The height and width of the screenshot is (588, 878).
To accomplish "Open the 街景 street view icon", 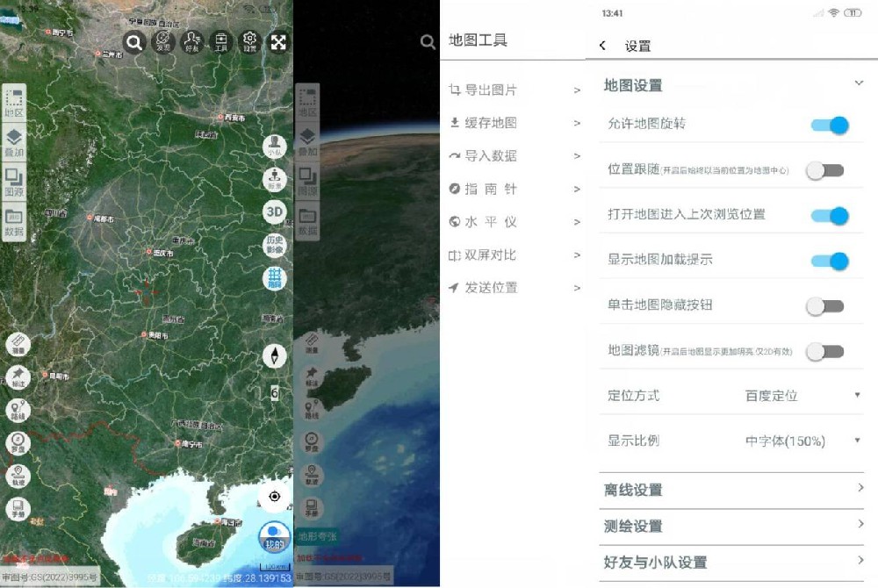I will click(274, 179).
